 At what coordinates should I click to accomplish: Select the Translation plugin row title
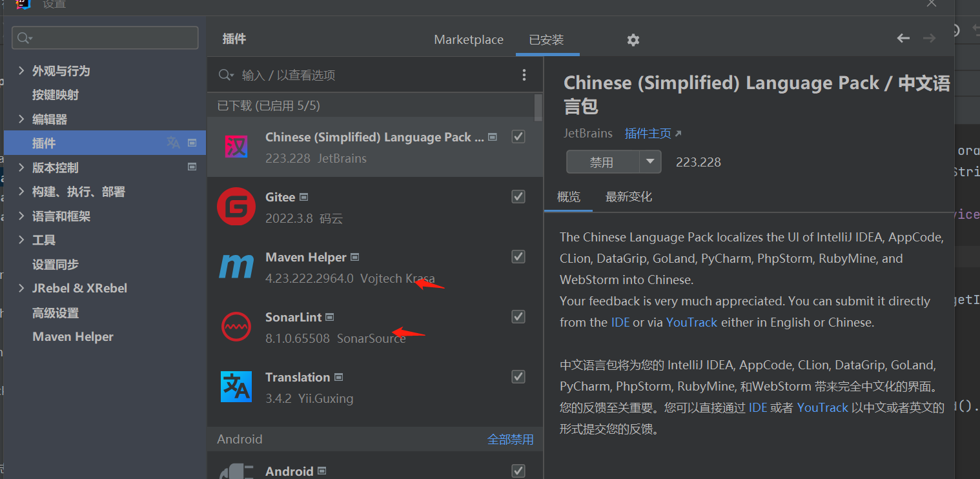[298, 377]
